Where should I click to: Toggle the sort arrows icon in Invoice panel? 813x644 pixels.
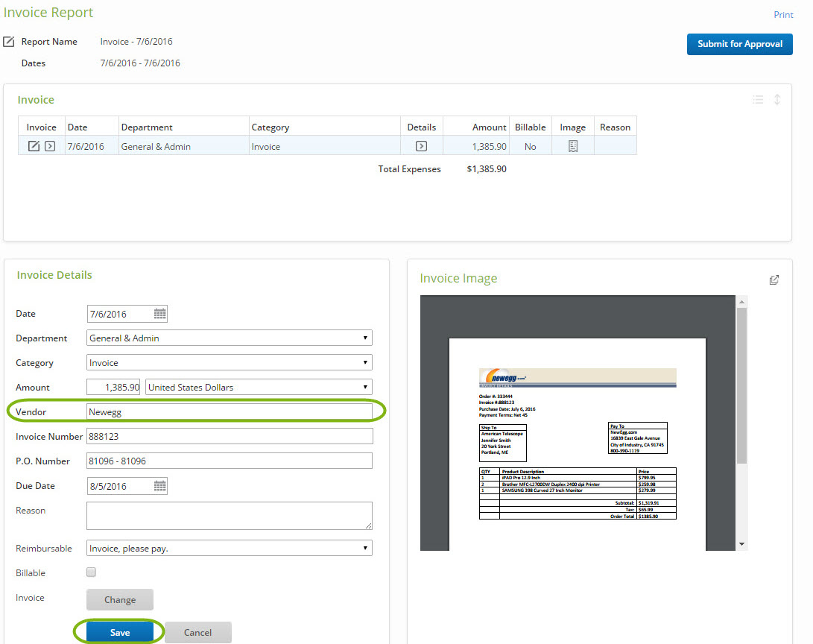coord(777,100)
